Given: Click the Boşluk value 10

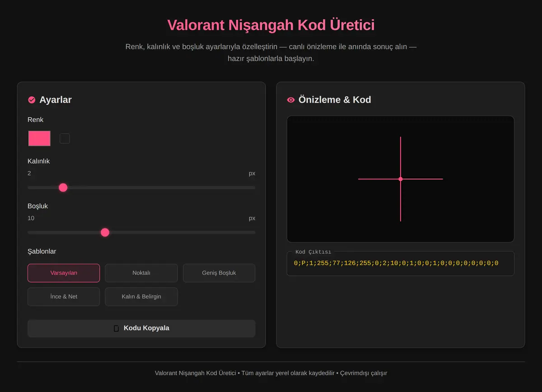Looking at the screenshot, I should pos(31,218).
